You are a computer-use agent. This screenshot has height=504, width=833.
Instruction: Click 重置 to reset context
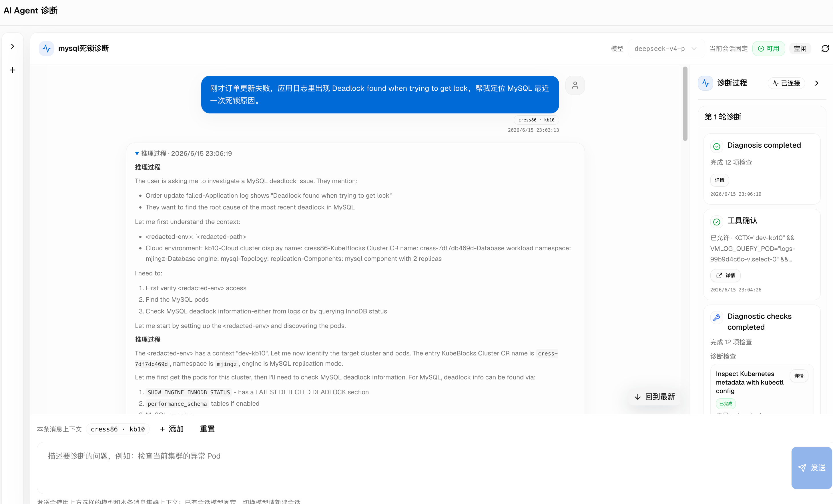click(207, 429)
